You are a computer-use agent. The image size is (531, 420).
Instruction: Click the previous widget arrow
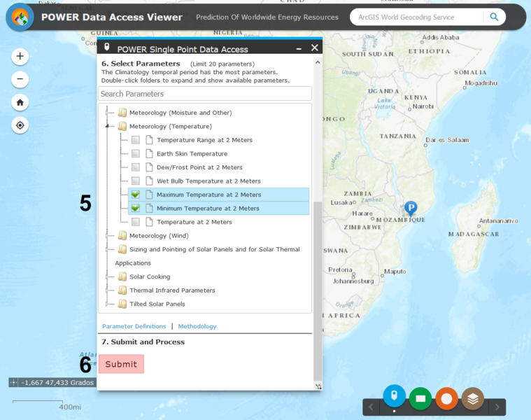pos(371,407)
